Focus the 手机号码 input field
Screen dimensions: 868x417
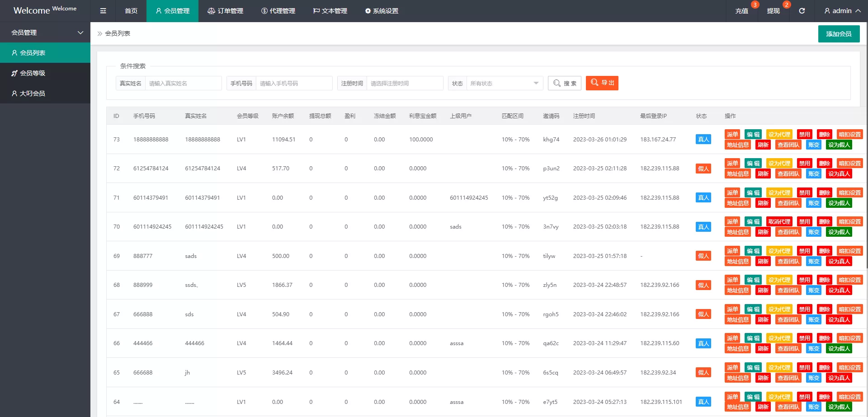click(294, 83)
